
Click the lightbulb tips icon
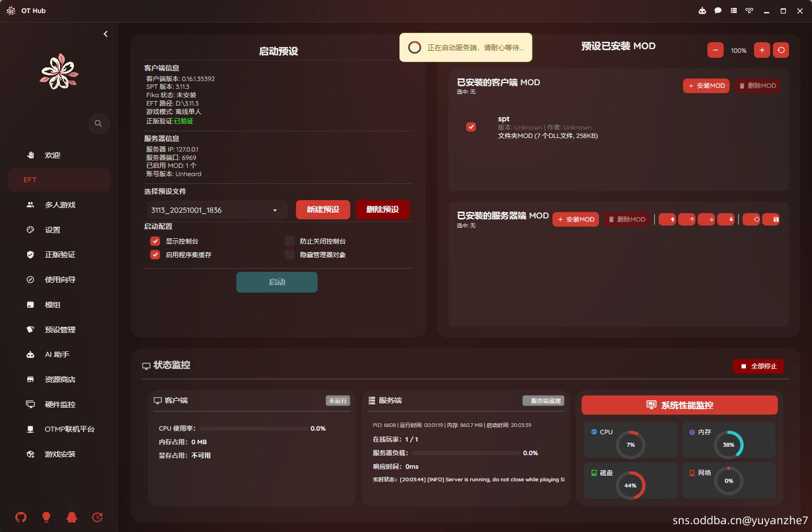point(46,517)
